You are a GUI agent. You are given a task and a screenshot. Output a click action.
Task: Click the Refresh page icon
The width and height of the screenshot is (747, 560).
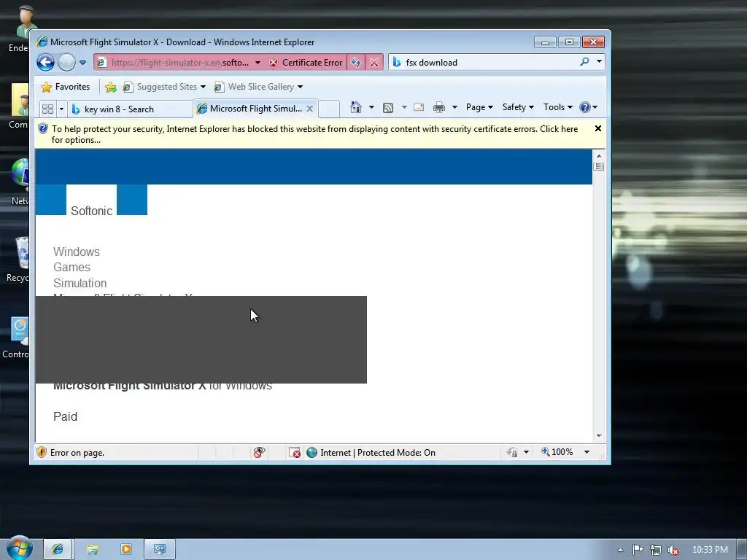coord(356,63)
